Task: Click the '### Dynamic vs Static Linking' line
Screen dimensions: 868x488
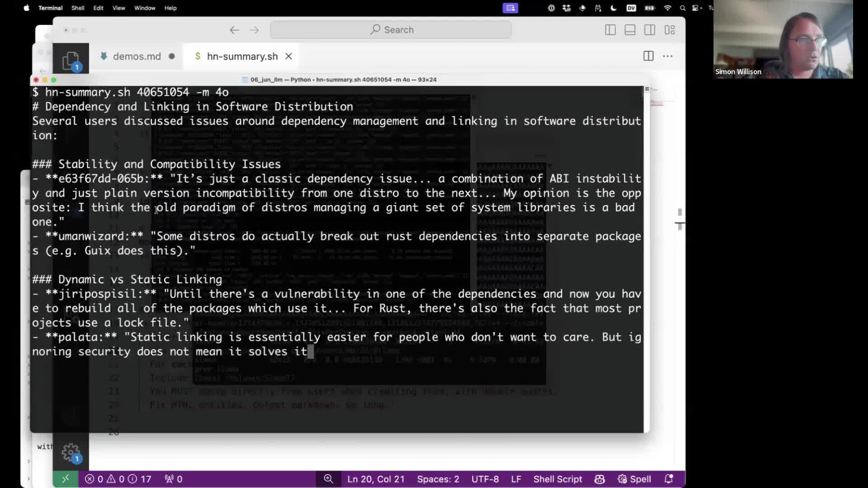Action: [x=127, y=279]
